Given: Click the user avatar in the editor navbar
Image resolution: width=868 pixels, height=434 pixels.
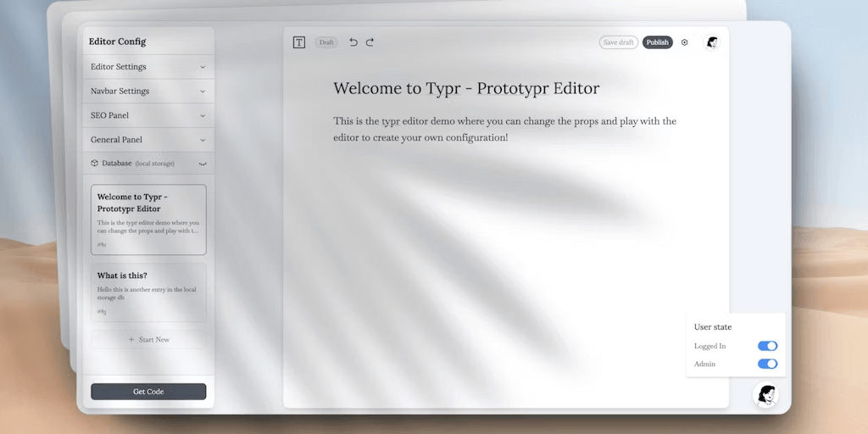Looking at the screenshot, I should (711, 42).
